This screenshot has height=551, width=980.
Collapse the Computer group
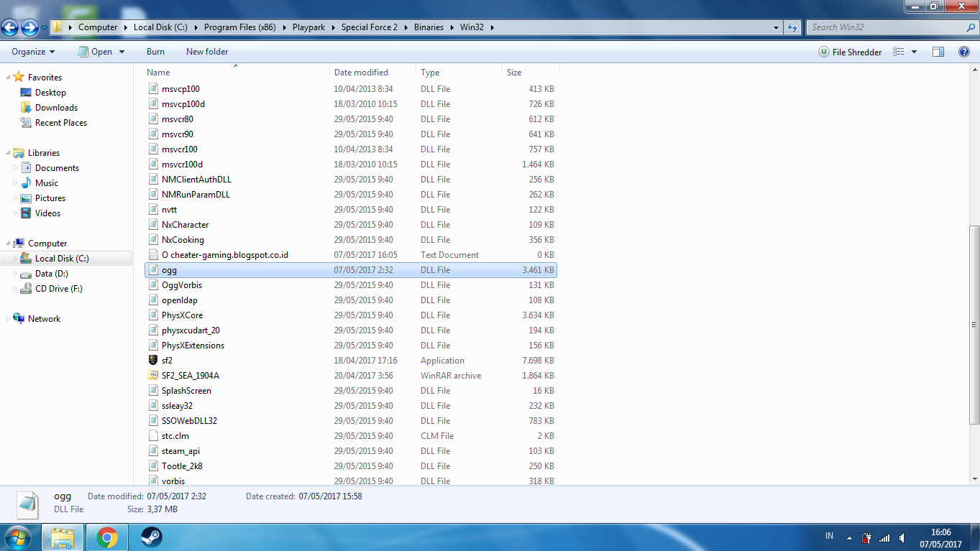(x=8, y=244)
